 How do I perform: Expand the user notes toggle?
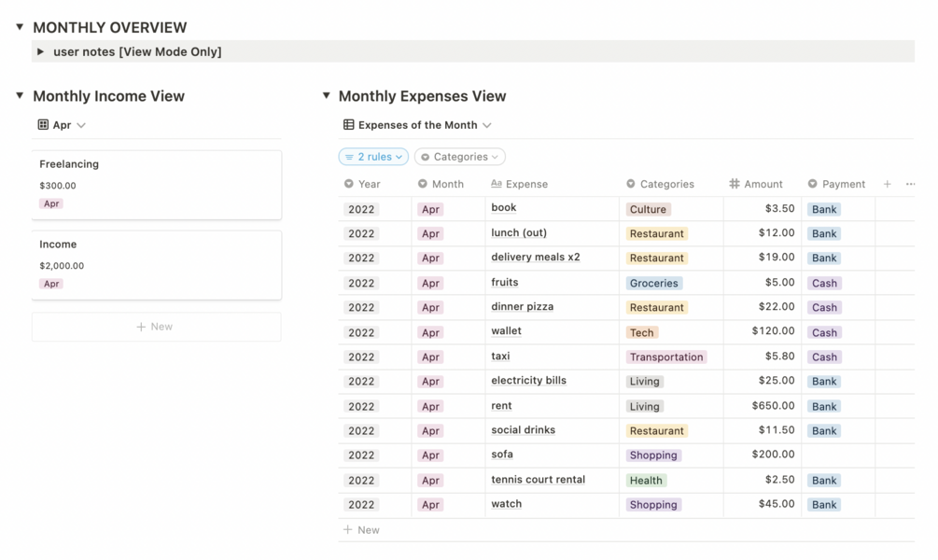pos(40,51)
